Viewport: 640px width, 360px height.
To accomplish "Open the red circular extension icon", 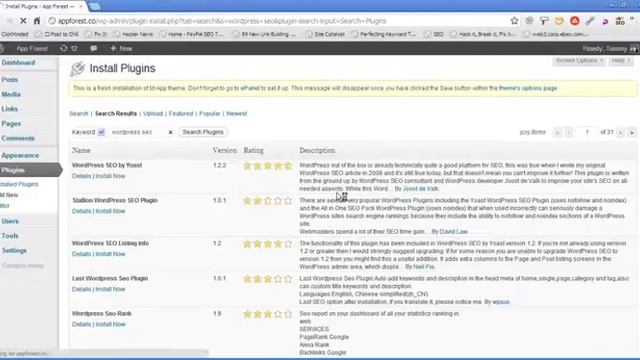I will [575, 21].
